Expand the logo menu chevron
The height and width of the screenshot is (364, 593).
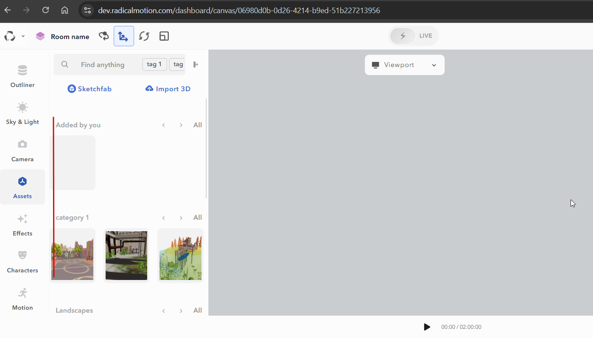pyautogui.click(x=23, y=36)
